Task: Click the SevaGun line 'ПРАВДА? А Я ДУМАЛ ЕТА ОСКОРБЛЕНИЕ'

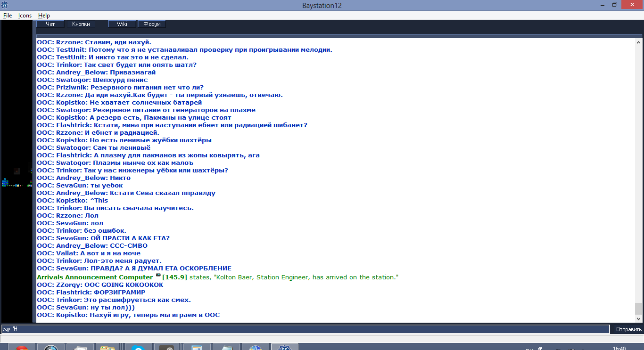Action: (x=134, y=269)
